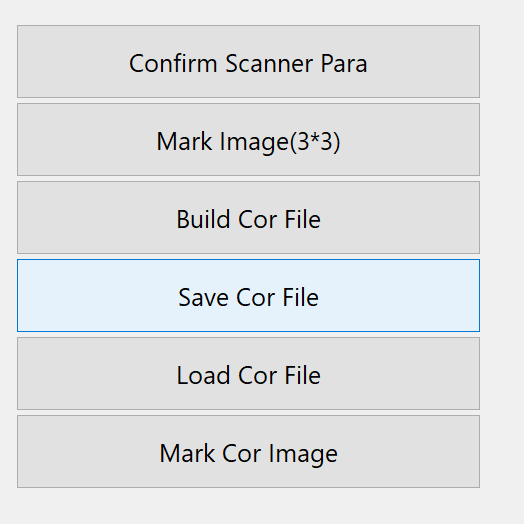Image resolution: width=524 pixels, height=524 pixels.
Task: Click the Confirm Scanner Para button
Action: click(248, 61)
